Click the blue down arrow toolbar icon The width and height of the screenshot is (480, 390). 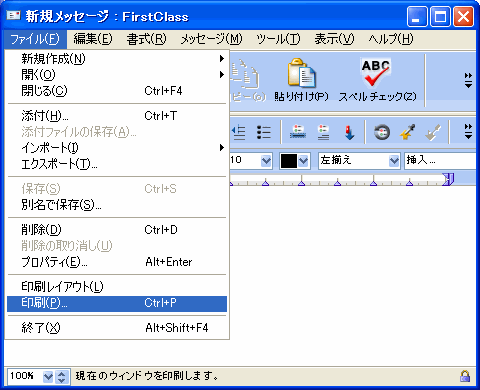(349, 132)
